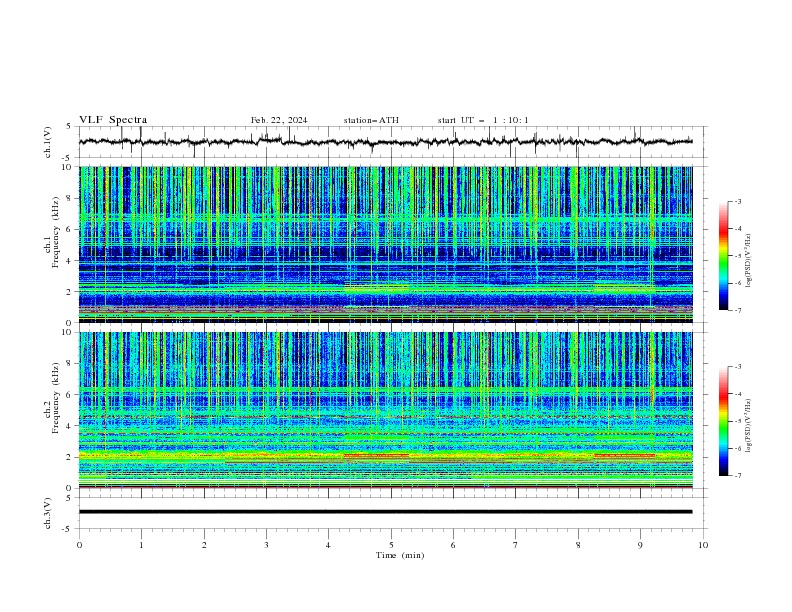Click the 'Time (min)' axis label
792x612 pixels.
coord(400,555)
